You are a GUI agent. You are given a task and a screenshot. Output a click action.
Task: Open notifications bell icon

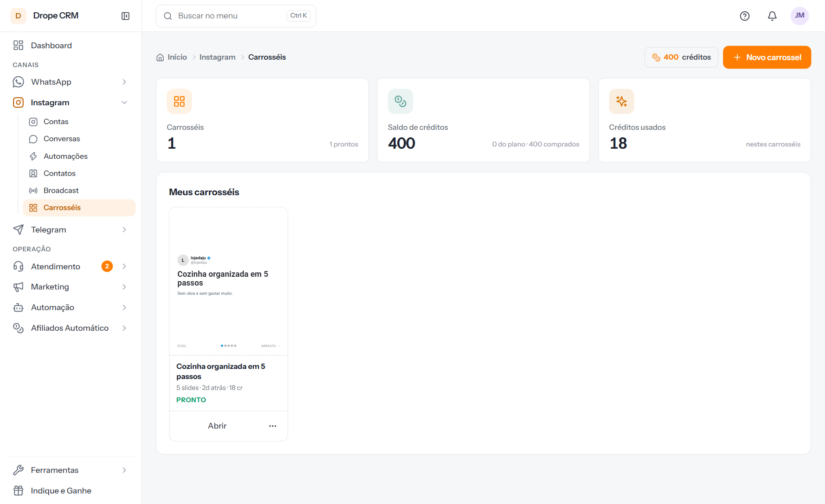point(772,16)
